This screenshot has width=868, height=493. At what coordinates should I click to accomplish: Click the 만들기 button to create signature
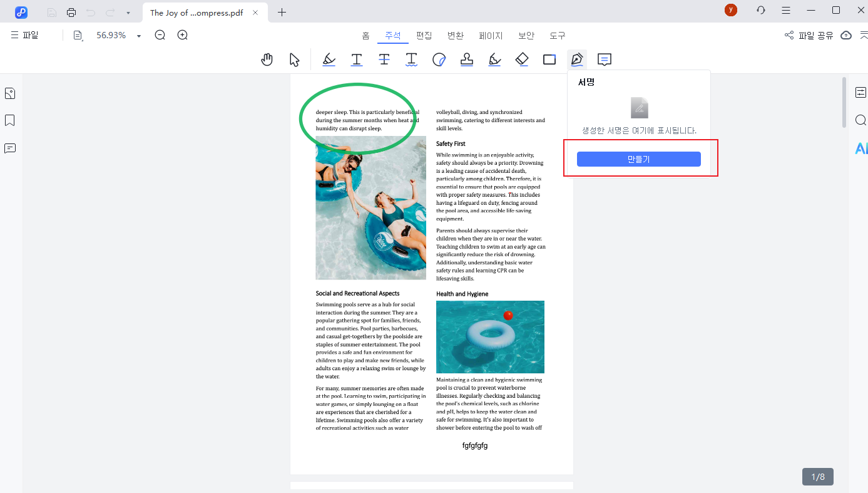(638, 159)
